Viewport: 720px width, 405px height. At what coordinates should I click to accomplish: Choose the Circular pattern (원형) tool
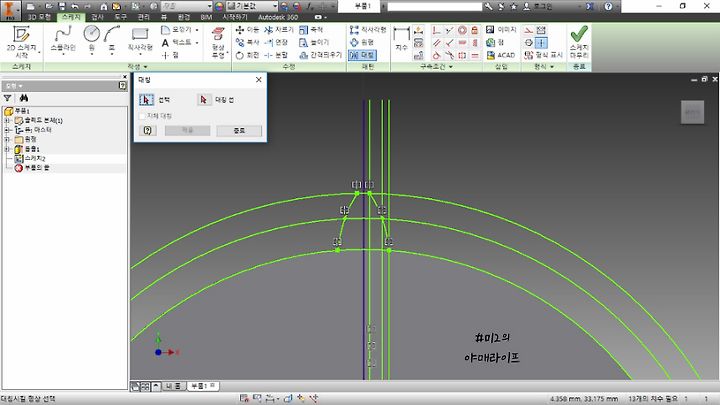(362, 42)
